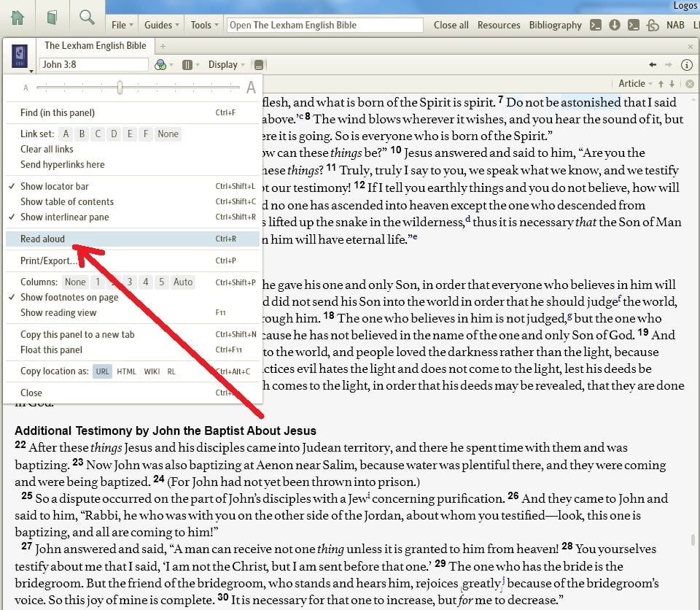
Task: Open the resource information icon
Action: pyautogui.click(x=686, y=65)
